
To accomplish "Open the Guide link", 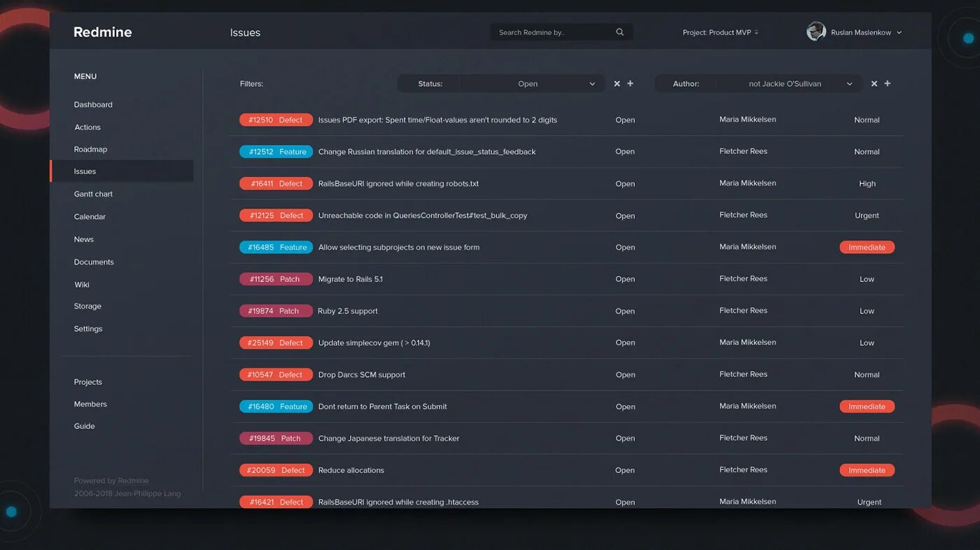I will tap(84, 426).
